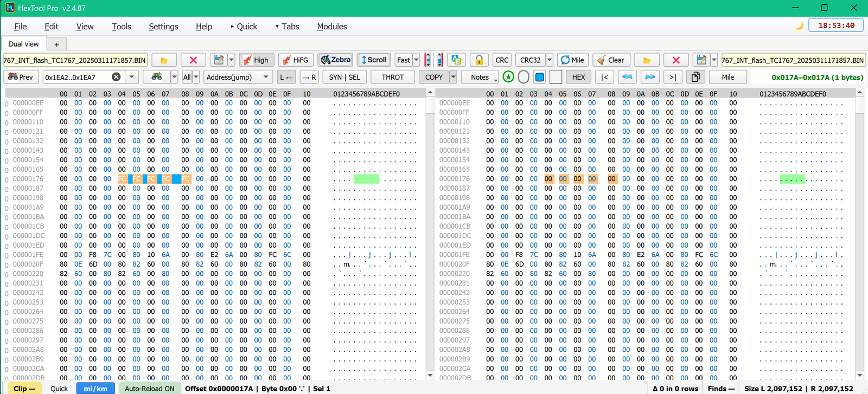The width and height of the screenshot is (868, 394).
Task: Toggle synchronized Scroll
Action: point(374,60)
